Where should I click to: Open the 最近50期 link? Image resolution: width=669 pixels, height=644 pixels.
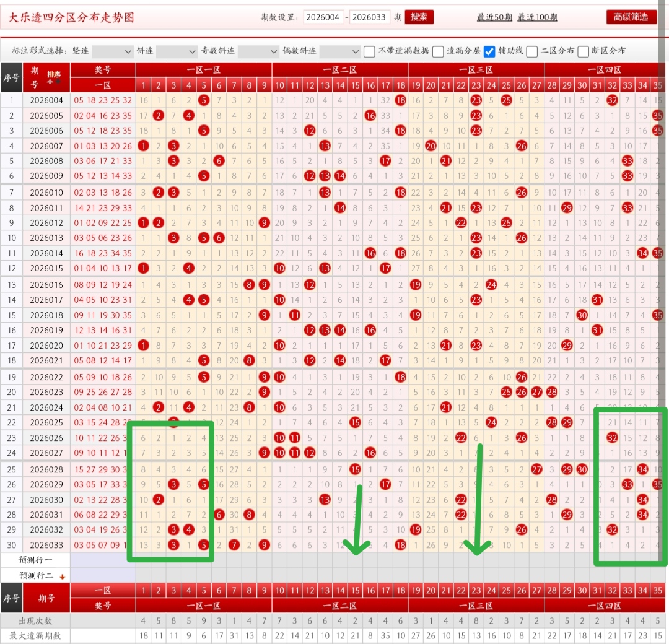coord(494,17)
